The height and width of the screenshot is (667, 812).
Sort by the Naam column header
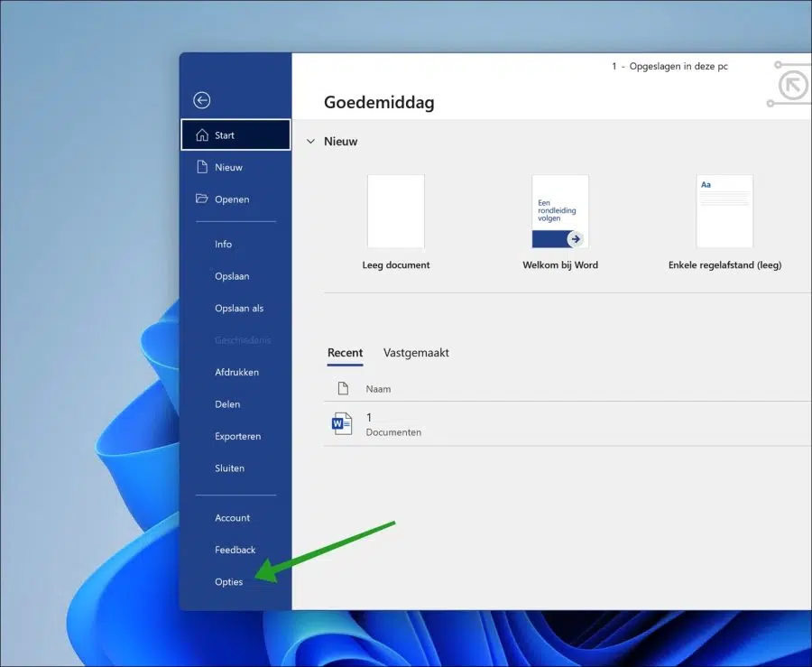379,389
